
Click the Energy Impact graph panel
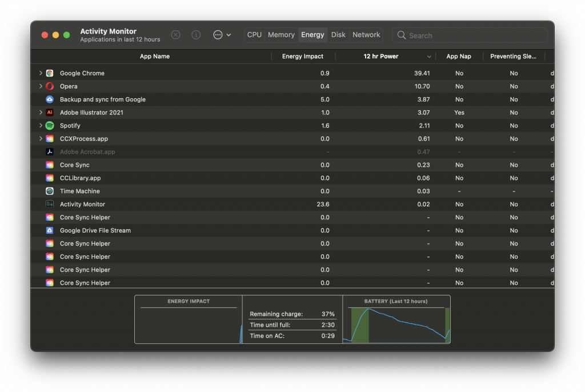(189, 319)
